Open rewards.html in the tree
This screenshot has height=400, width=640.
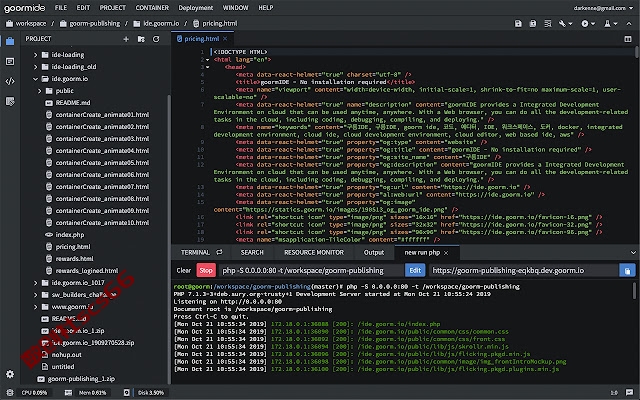[x=74, y=259]
